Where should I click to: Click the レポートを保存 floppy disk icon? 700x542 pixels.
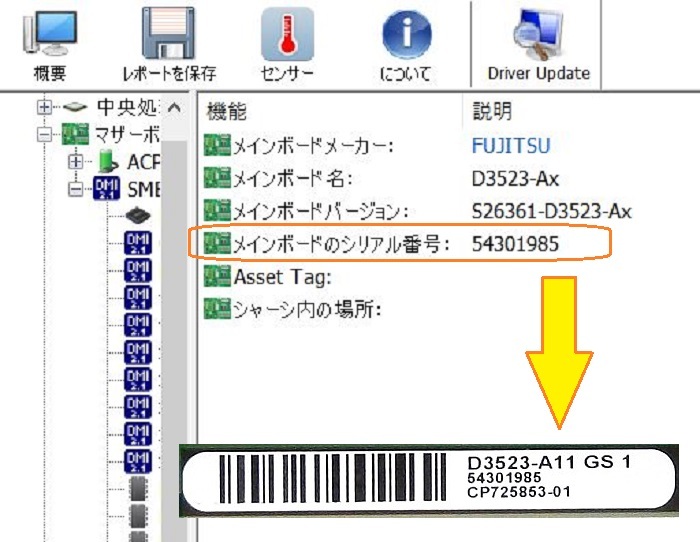click(169, 46)
